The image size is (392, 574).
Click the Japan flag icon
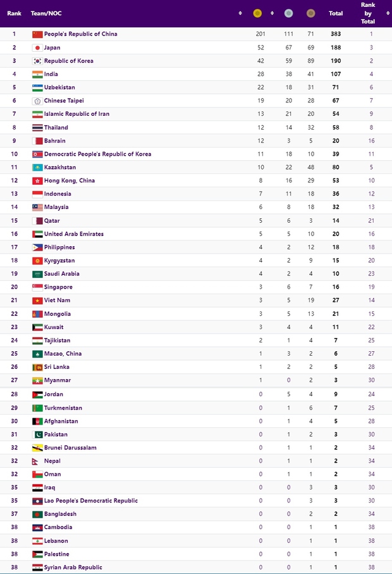coord(37,47)
